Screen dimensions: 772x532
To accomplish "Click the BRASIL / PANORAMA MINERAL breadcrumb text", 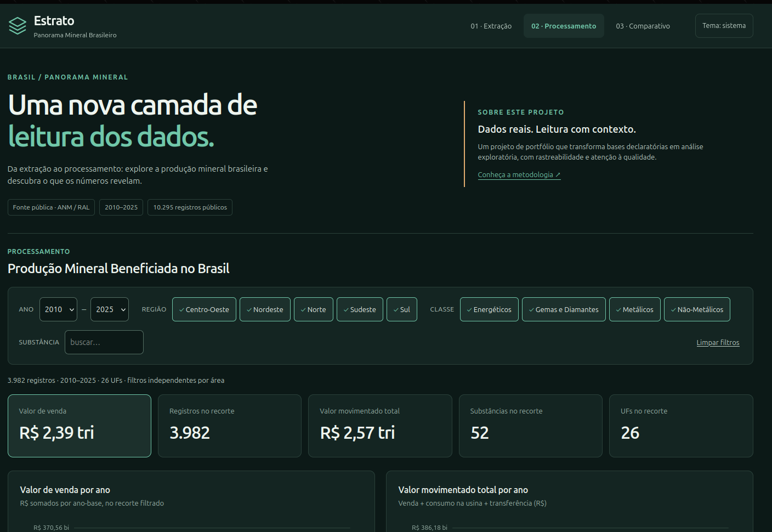I will 67,77.
